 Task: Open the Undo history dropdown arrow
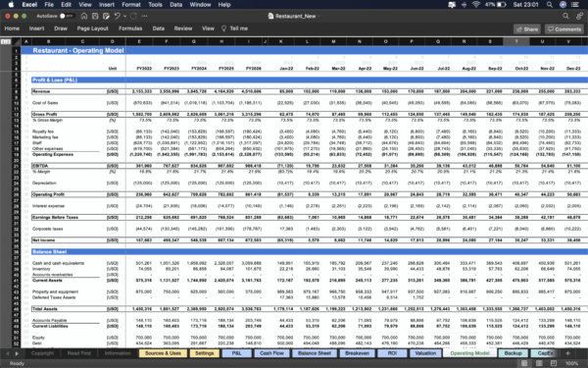tap(124, 16)
